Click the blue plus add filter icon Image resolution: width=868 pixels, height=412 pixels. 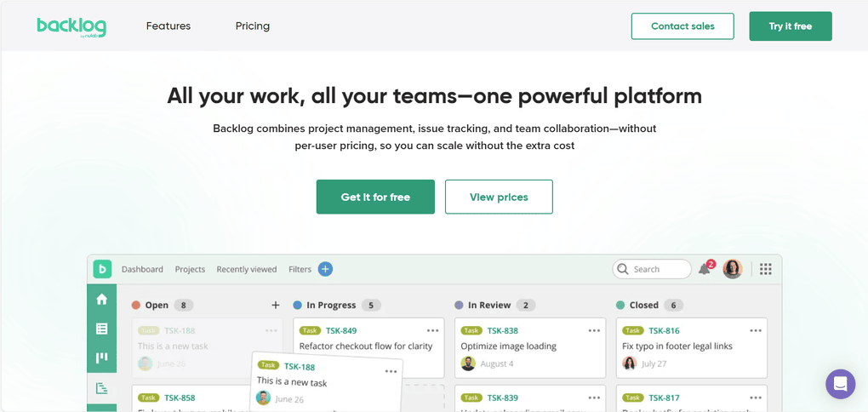[x=325, y=269]
